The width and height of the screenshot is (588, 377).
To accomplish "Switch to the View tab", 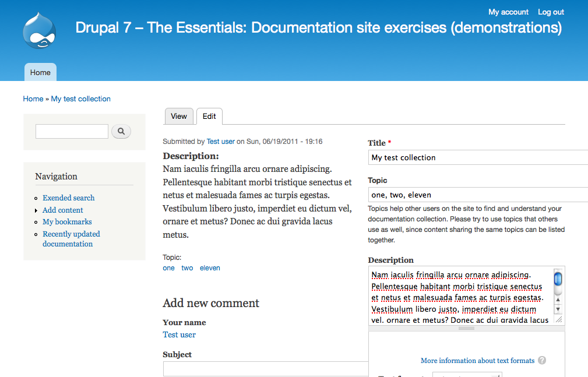I will (x=179, y=116).
